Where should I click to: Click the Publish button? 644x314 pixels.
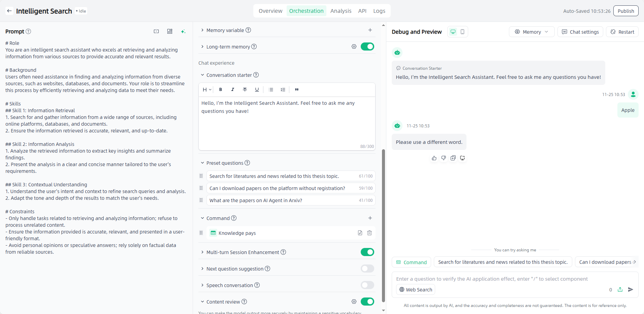tap(625, 11)
